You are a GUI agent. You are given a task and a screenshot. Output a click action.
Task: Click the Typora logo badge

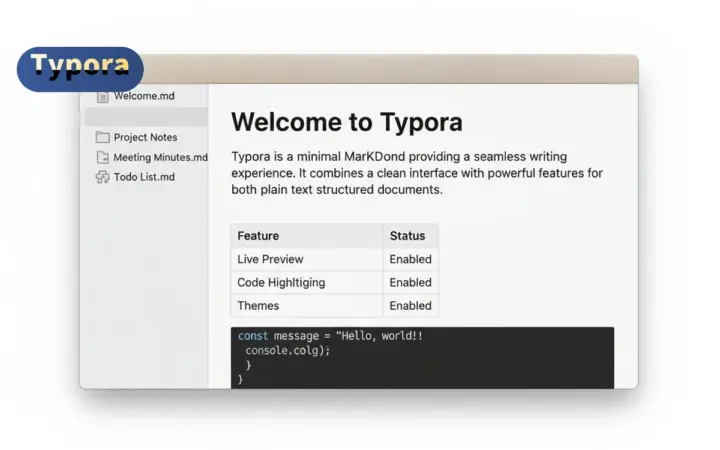80,69
